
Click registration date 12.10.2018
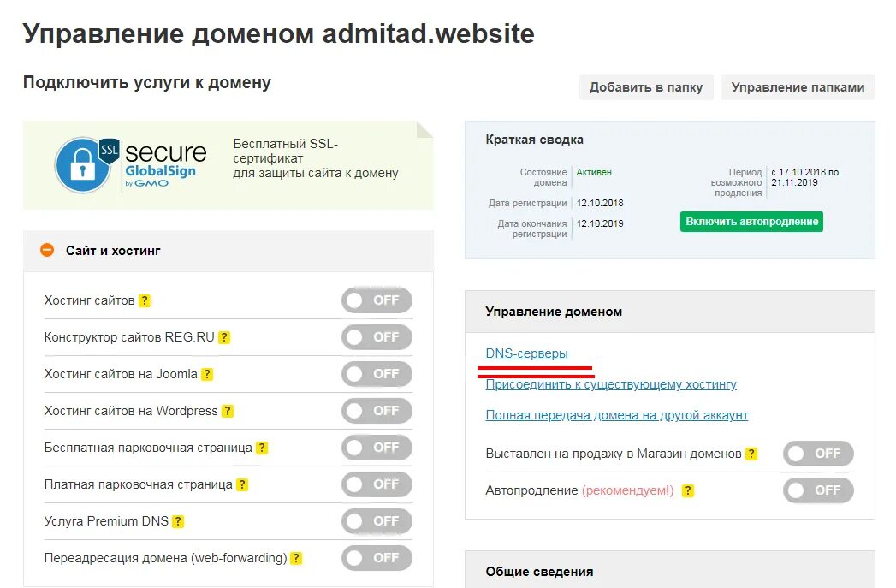(600, 203)
